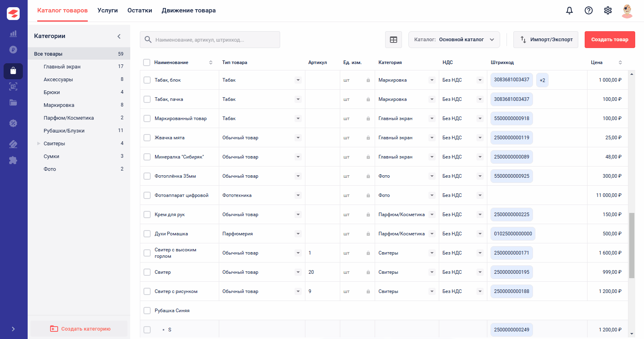Open the ruble finance sidebar icon
The width and height of the screenshot is (644, 339).
pyautogui.click(x=13, y=50)
